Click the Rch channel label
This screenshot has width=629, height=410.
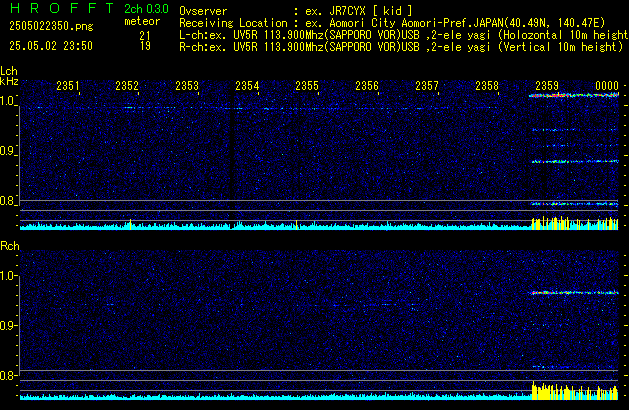pos(10,246)
